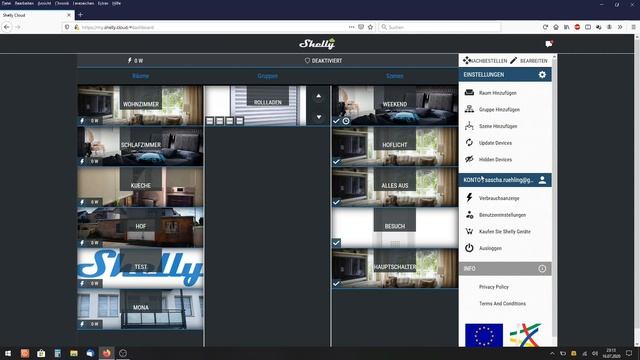Image resolution: width=640 pixels, height=360 pixels.
Task: Click the shield DEAKTIVIERT status icon
Action: pyautogui.click(x=307, y=60)
